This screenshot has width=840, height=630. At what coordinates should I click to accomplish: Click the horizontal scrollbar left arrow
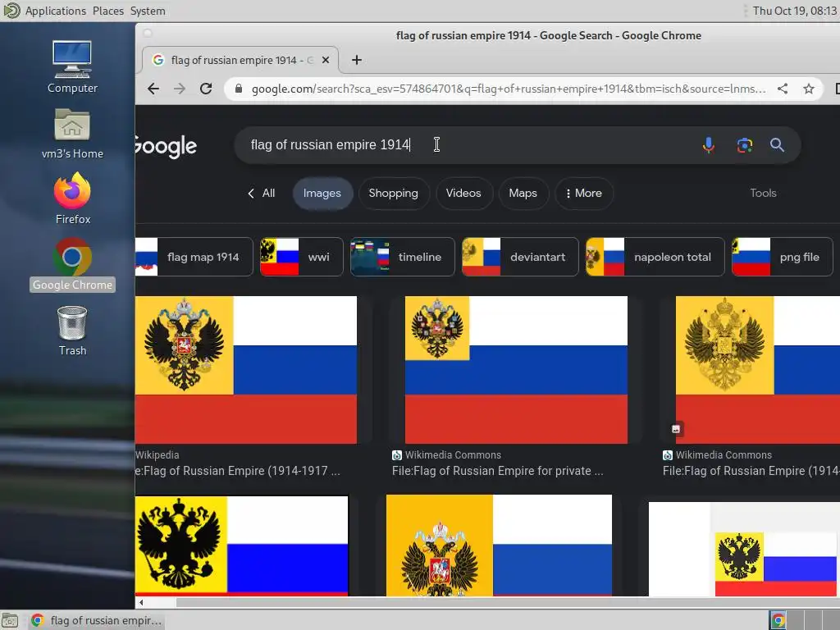(x=141, y=603)
